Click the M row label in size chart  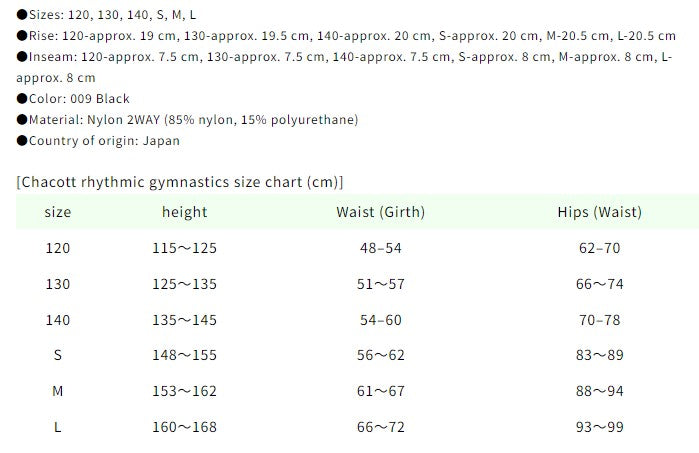pyautogui.click(x=58, y=391)
